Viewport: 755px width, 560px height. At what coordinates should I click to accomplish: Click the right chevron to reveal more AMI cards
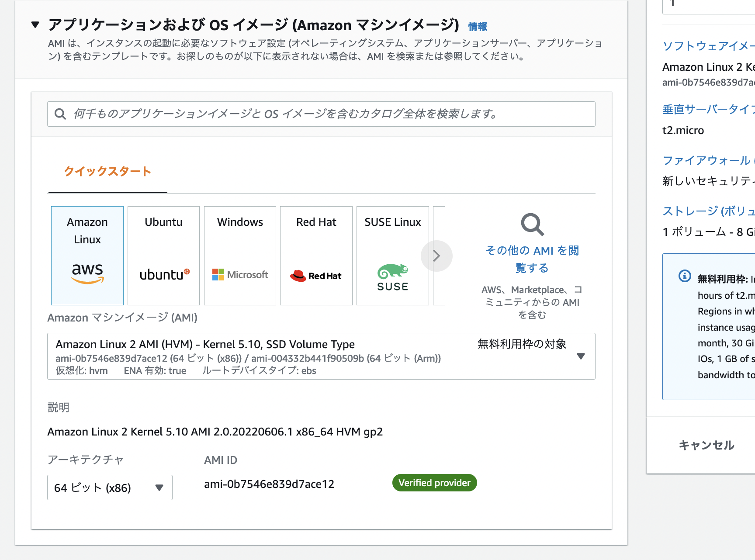[436, 256]
